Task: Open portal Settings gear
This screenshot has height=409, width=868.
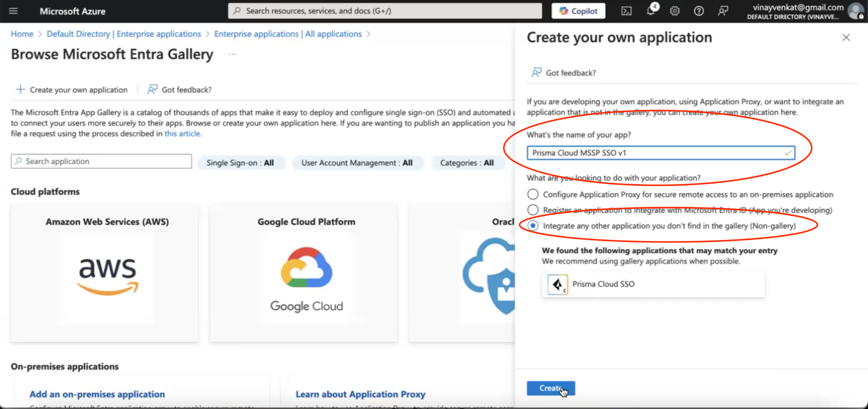Action: tap(675, 11)
